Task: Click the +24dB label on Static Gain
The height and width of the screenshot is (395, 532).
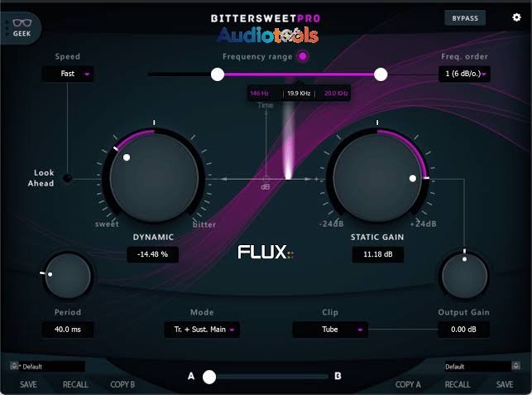Action: pyautogui.click(x=423, y=224)
